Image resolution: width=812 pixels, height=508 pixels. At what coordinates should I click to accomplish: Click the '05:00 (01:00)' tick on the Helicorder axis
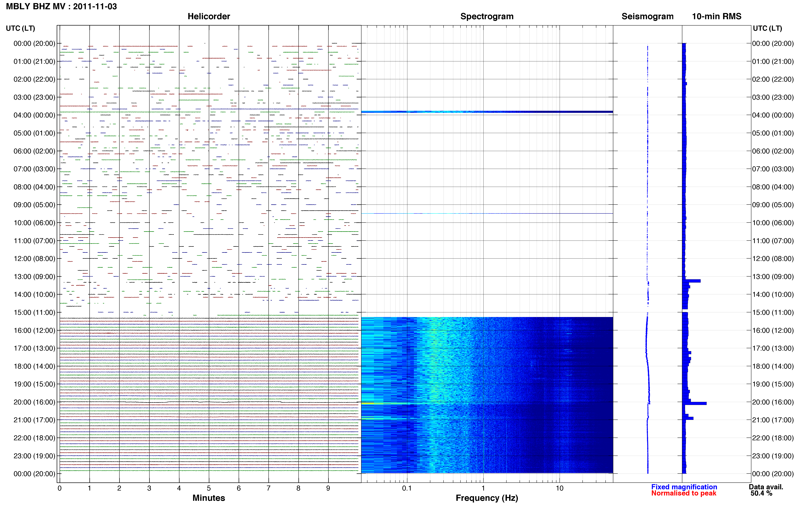tap(34, 133)
